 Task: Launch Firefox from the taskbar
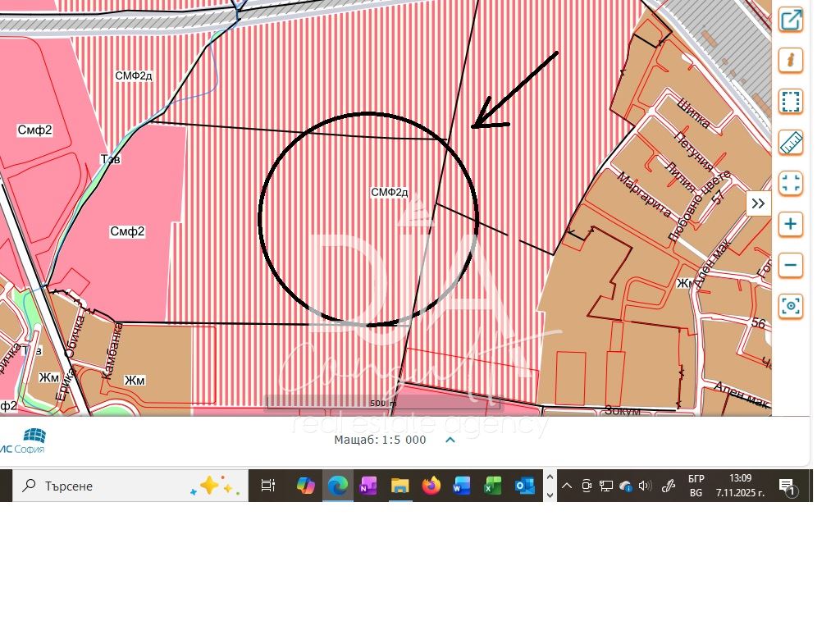click(x=431, y=486)
